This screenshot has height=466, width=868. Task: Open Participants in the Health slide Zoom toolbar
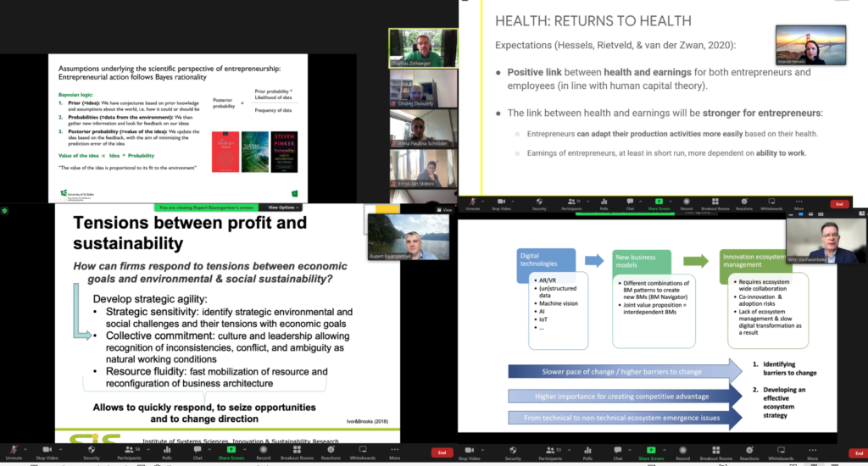(571, 204)
